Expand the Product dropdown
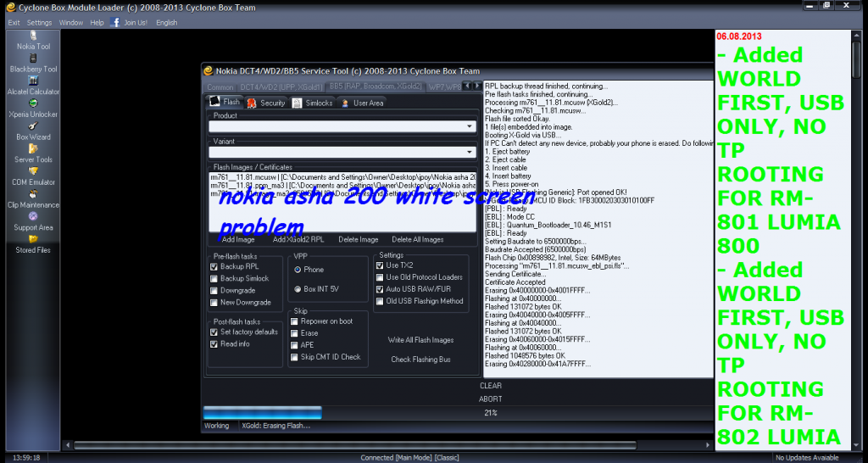This screenshot has height=463, width=868. pos(470,126)
